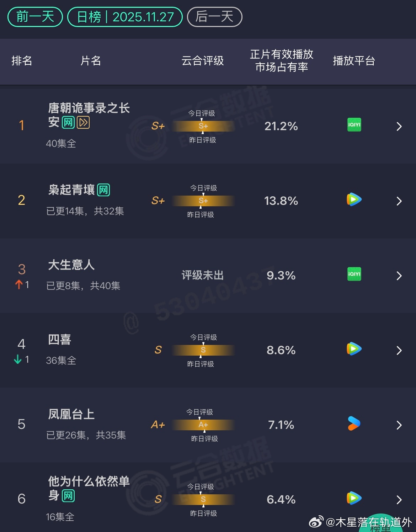Tap the Tencent Video icon for 四喜
Viewport: 416px width, 532px height.
[354, 349]
